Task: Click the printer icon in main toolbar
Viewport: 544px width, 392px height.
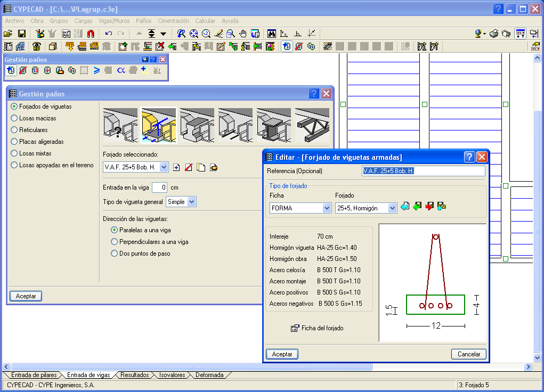Action: click(494, 34)
